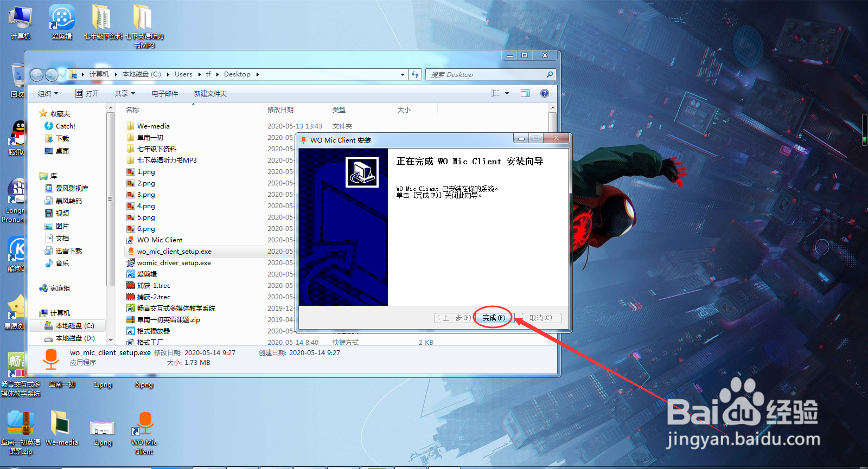This screenshot has width=868, height=469.
Task: Select Catch! in the favorites list
Action: coord(60,126)
